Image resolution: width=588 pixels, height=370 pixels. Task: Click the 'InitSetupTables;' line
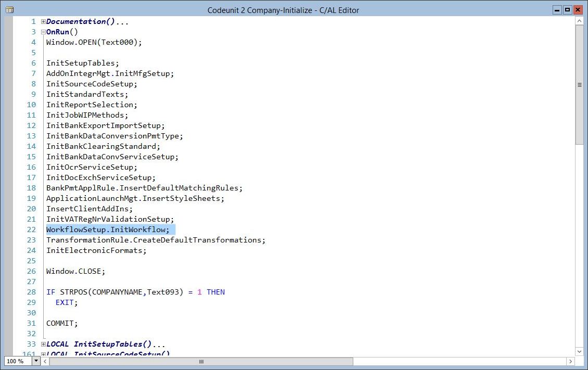pyautogui.click(x=83, y=63)
